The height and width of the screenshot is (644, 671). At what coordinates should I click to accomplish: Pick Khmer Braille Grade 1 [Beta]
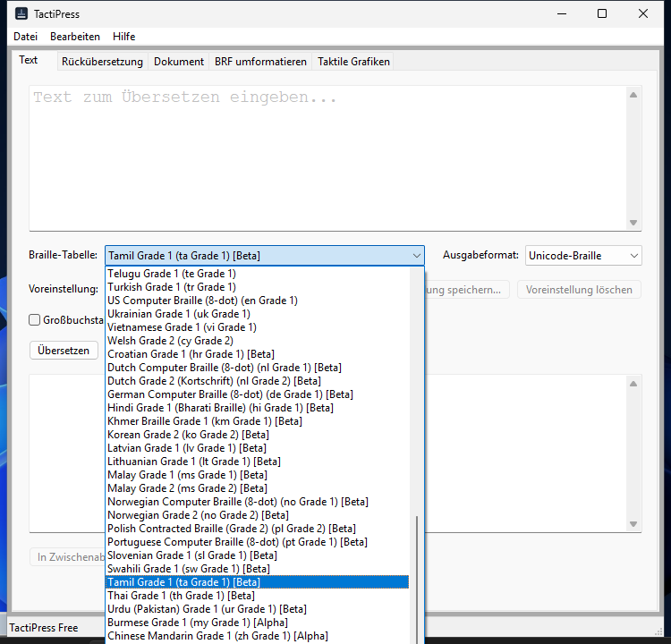[x=257, y=421]
